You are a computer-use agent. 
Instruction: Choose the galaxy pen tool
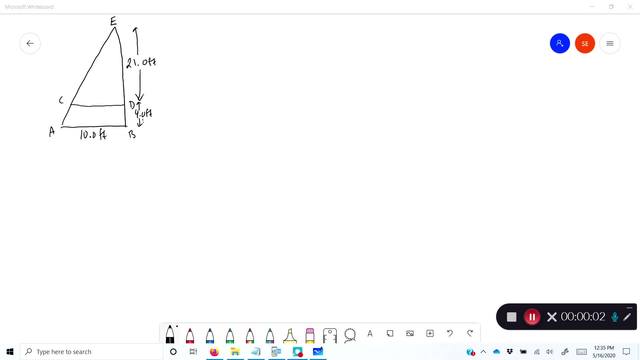point(270,335)
